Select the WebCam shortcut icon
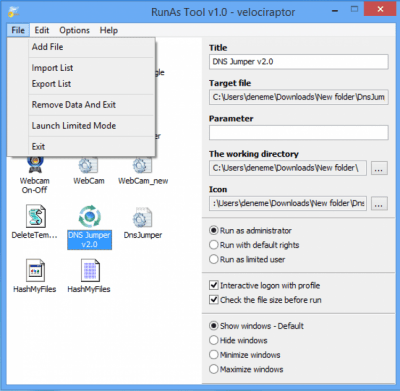The width and height of the screenshot is (400, 391). 88,165
